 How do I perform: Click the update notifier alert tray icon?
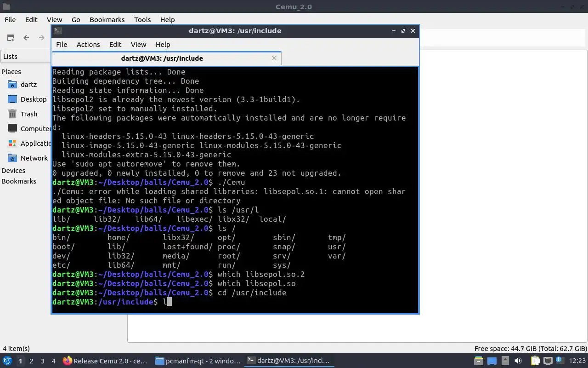click(560, 361)
